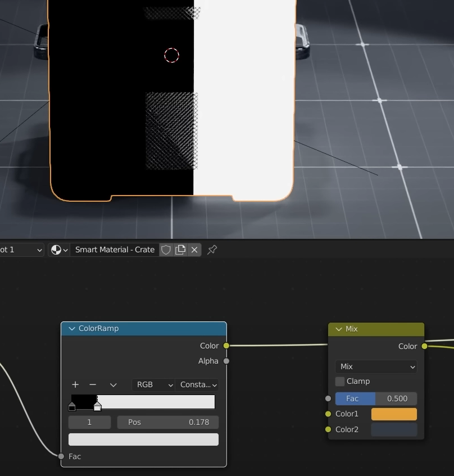Add a new color stop to ColorRamp
This screenshot has width=454, height=476.
[x=75, y=384]
